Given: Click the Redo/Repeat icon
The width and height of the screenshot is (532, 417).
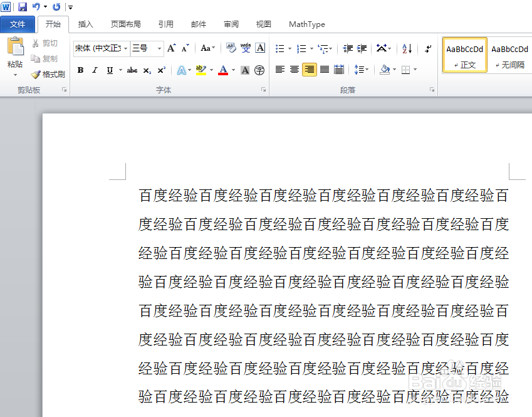Looking at the screenshot, I should [56, 6].
